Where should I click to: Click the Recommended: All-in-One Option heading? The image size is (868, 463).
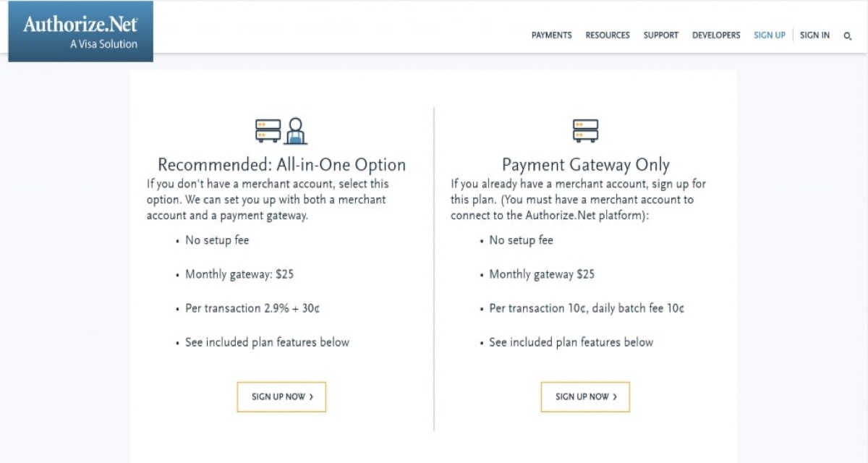[281, 164]
